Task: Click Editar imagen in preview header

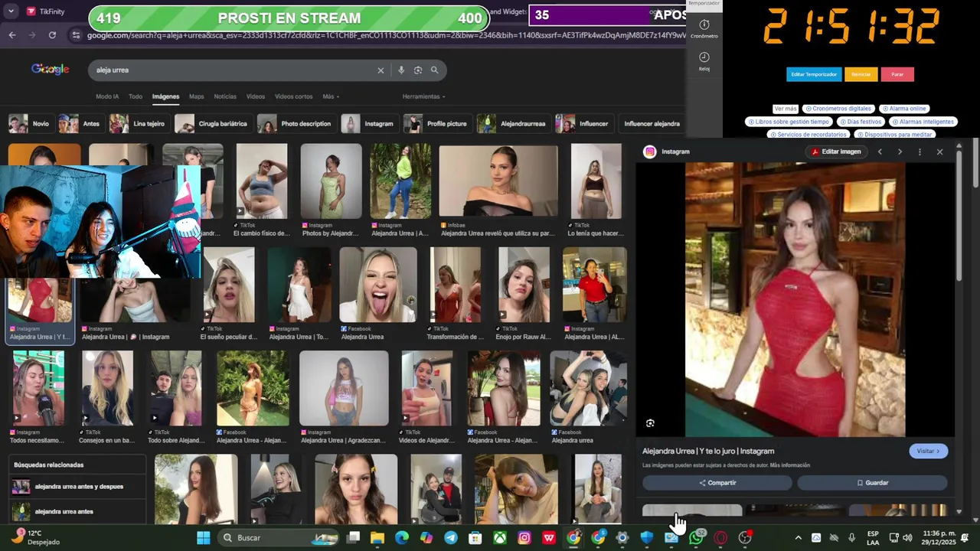Action: (836, 152)
